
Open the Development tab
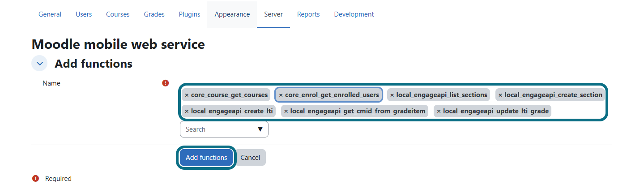(x=354, y=14)
